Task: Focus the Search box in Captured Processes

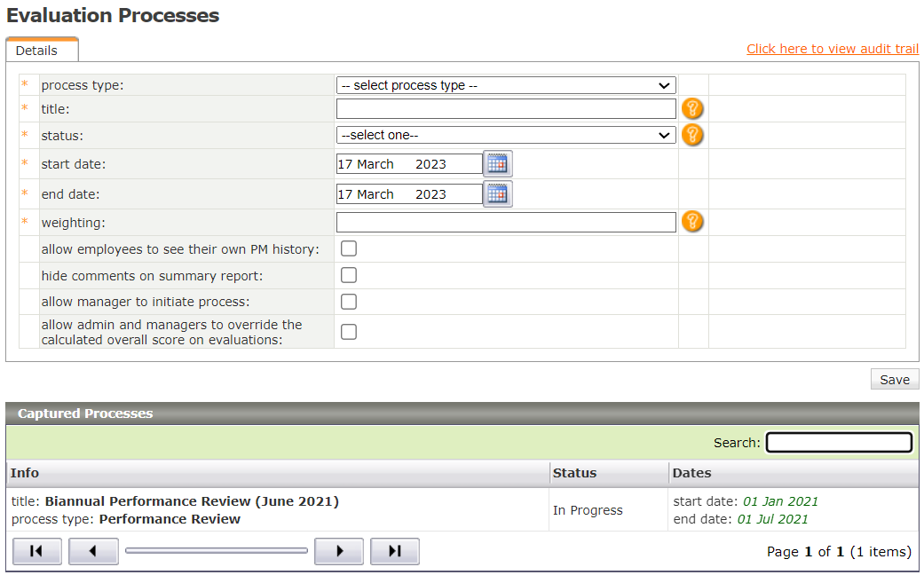Action: tap(839, 442)
